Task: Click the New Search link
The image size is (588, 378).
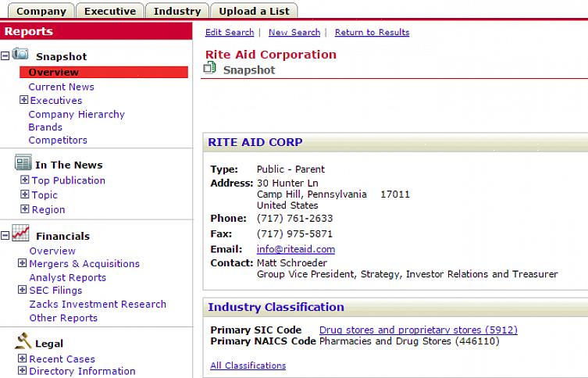Action: click(294, 32)
